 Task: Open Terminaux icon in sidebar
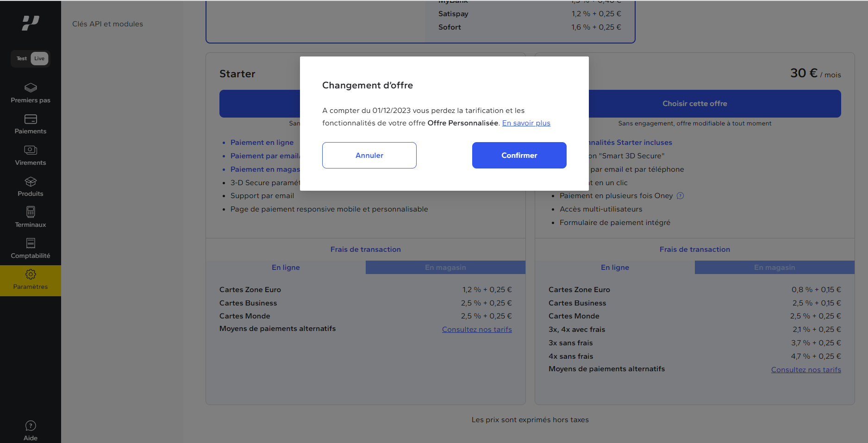31,212
